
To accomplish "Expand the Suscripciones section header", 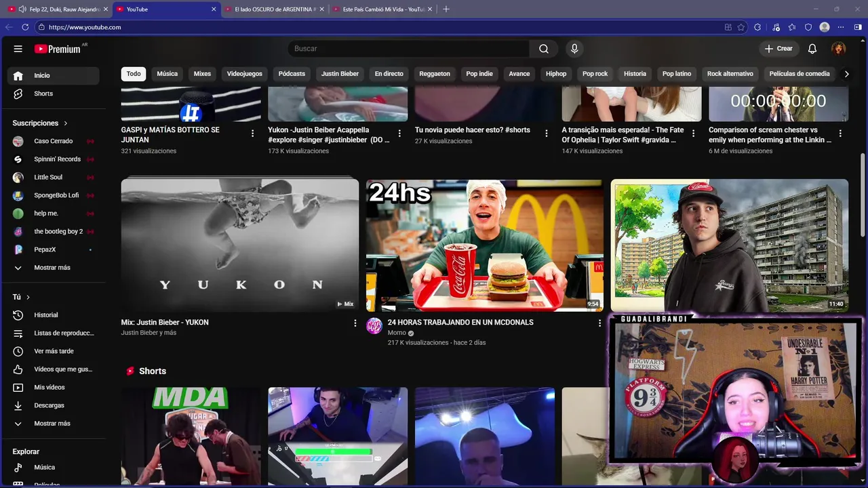I will point(41,123).
